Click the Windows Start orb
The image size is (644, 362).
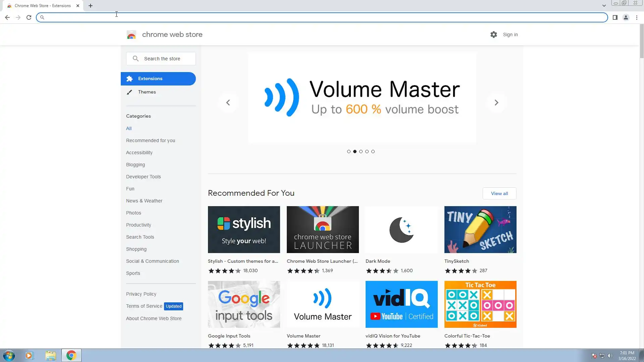pyautogui.click(x=9, y=355)
